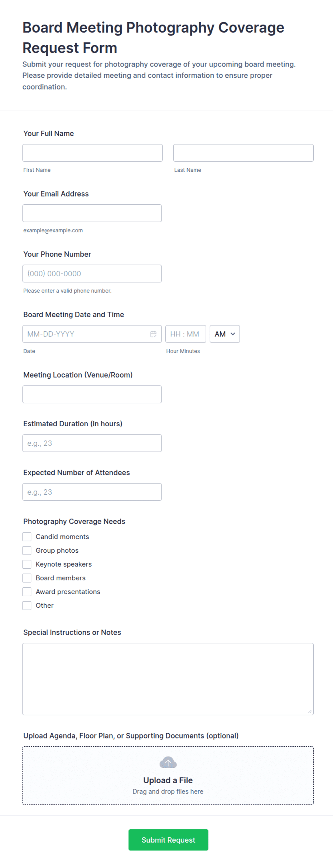Screen dimensions: 333x868
Task: Select the Board members checkbox
Action: coord(27,578)
